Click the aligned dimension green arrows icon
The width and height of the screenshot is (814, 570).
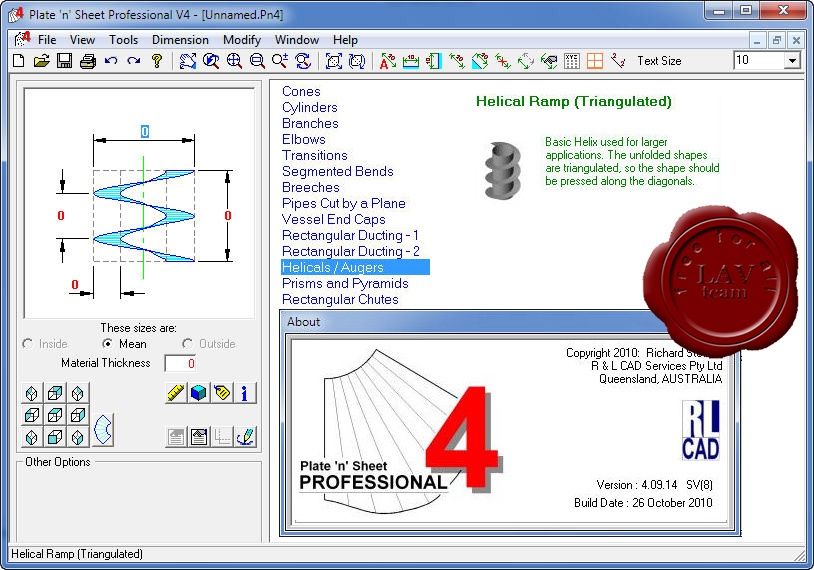pos(457,61)
